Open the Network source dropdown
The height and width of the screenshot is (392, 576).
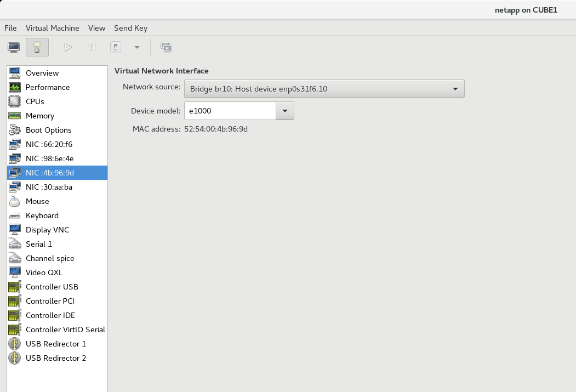coord(454,88)
